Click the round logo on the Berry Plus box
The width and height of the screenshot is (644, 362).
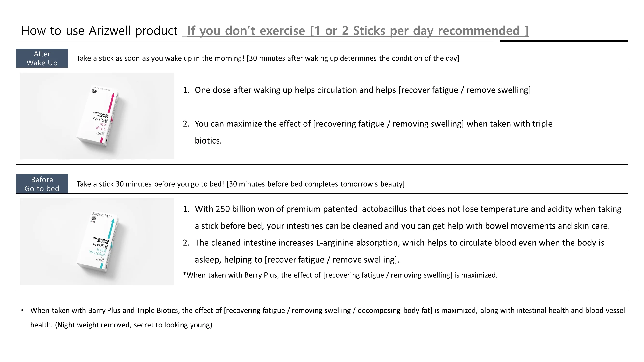[x=94, y=91]
